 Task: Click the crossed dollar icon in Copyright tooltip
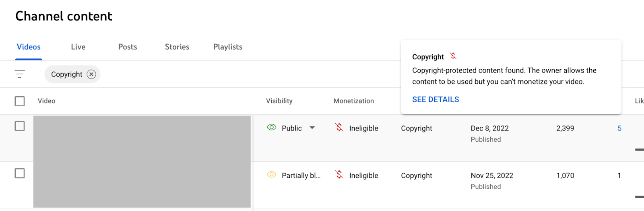[x=453, y=56]
